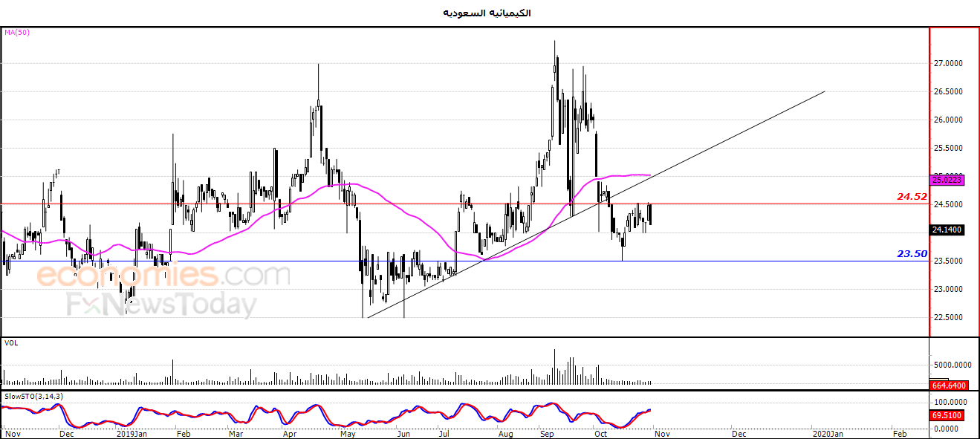Select the black 24.1400 current price tag

tap(947, 230)
